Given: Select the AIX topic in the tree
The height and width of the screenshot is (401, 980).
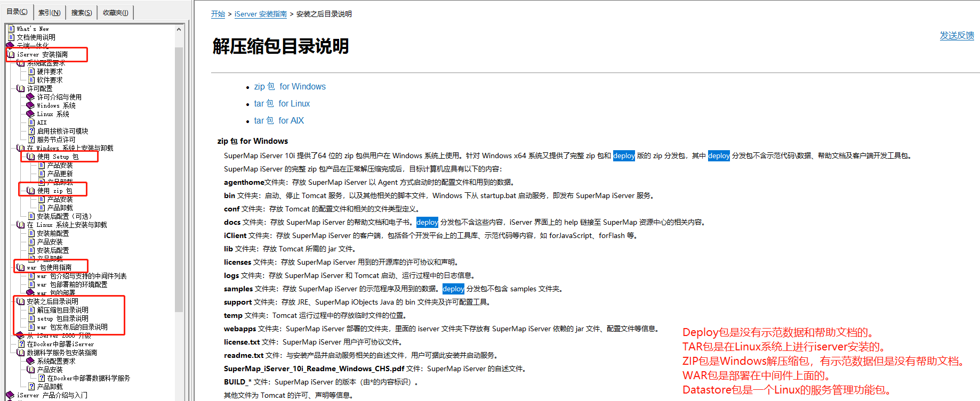Looking at the screenshot, I should click(x=42, y=122).
